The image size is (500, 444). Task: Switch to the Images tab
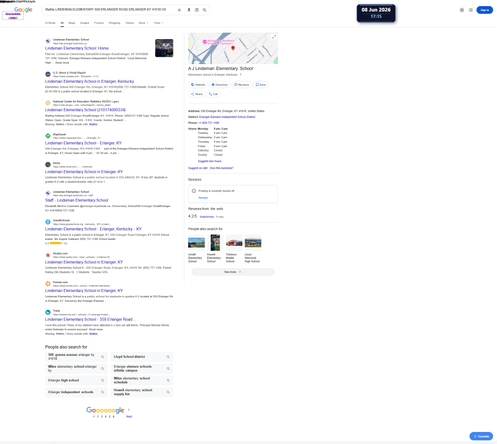pos(85,23)
